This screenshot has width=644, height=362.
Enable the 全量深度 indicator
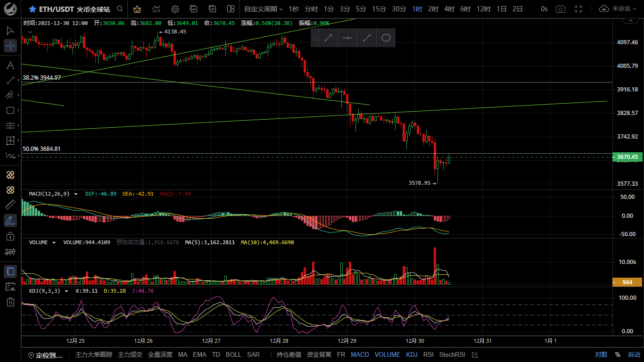coord(160,354)
